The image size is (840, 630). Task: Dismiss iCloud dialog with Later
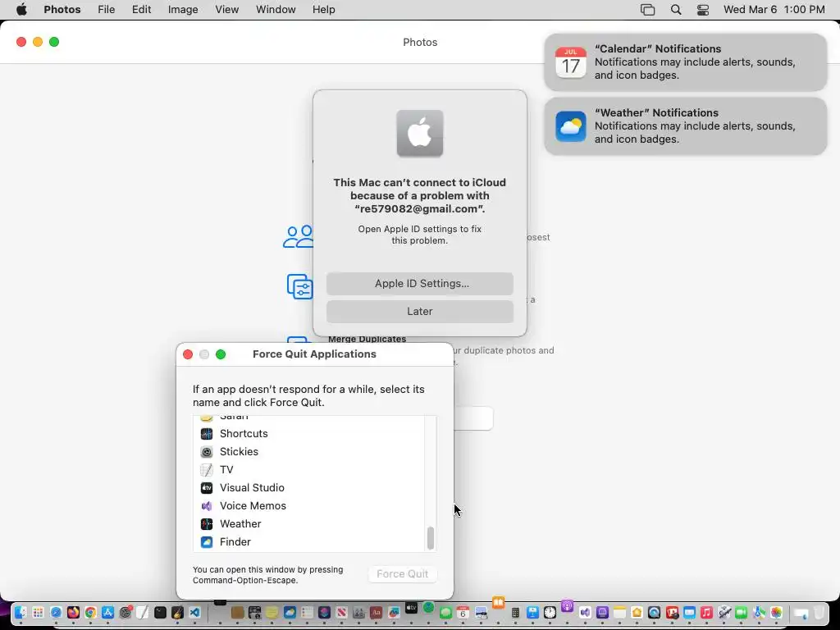coord(419,311)
